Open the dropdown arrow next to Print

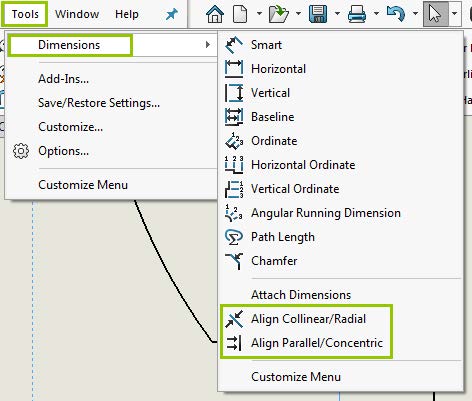(x=376, y=14)
